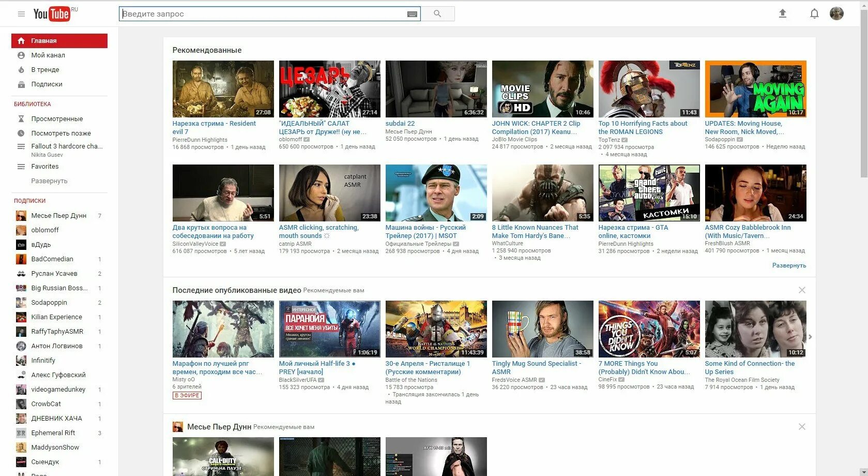Open ASMR clicking, scratching video title
The width and height of the screenshot is (868, 476).
[x=318, y=232]
